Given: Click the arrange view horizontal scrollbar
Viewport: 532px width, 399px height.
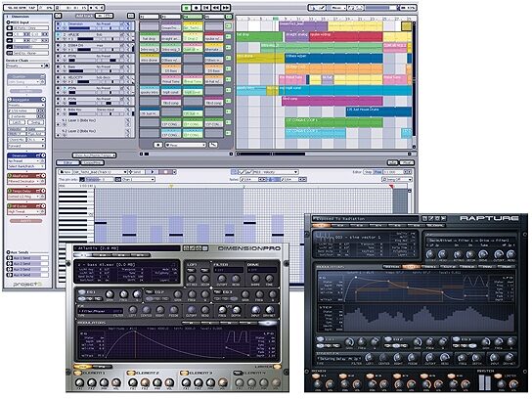Looking at the screenshot, I should pyautogui.click(x=324, y=155).
